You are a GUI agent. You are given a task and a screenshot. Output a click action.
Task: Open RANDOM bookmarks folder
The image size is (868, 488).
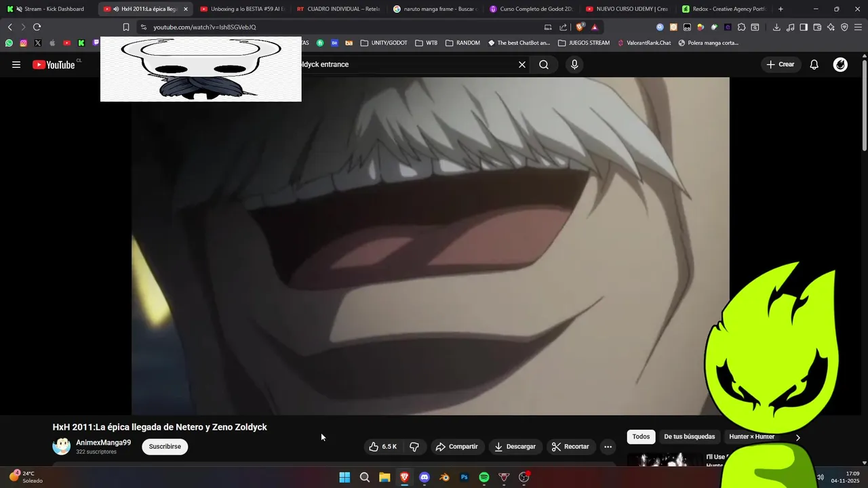pos(462,43)
